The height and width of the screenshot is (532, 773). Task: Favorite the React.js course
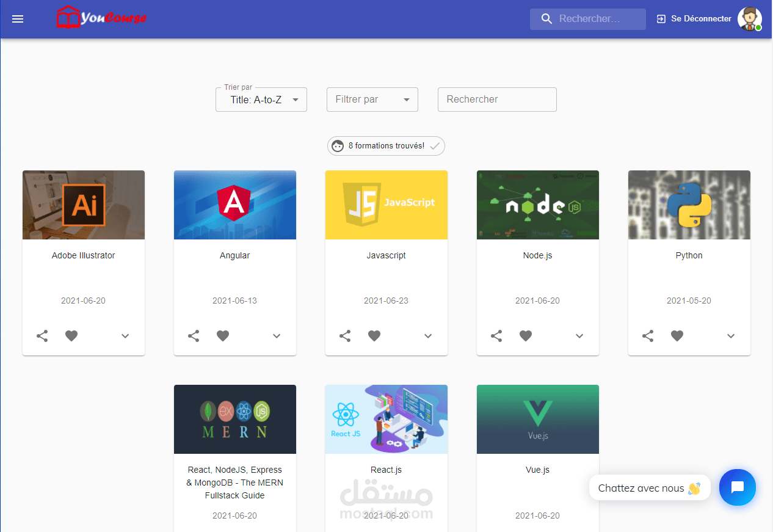coord(374,530)
